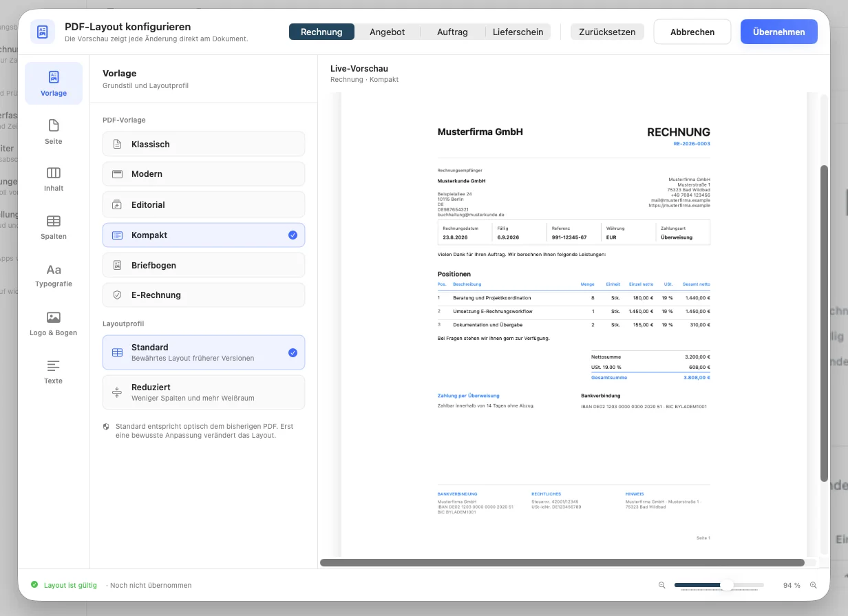Viewport: 848px width, 616px height.
Task: Click the Briefbogen template icon
Action: [117, 266]
